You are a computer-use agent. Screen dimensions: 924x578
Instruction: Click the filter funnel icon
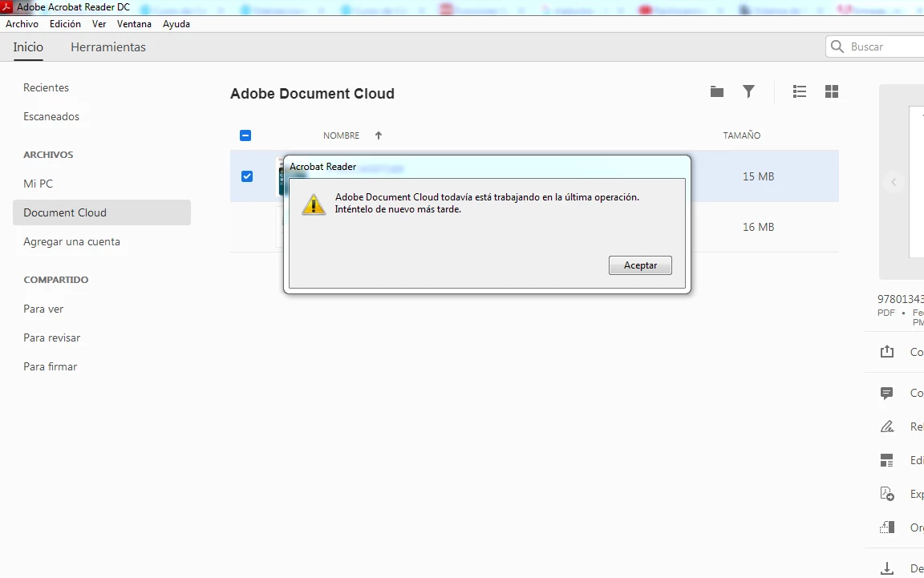click(748, 91)
